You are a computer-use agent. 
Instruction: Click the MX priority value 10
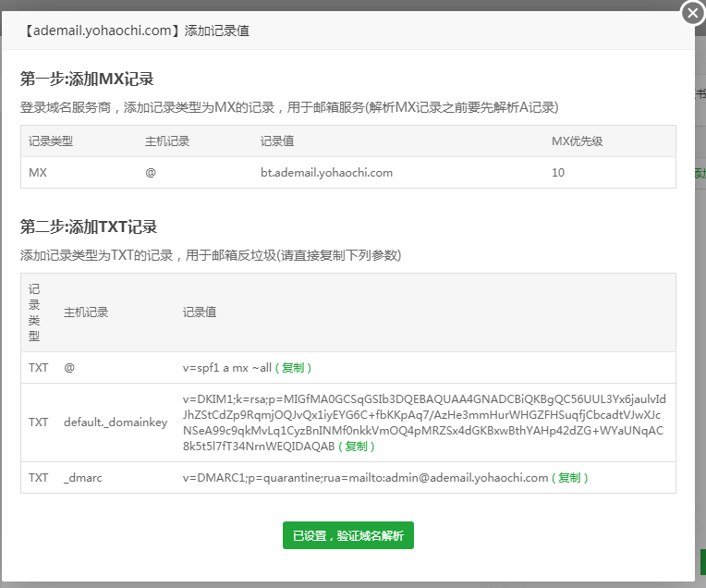(x=558, y=173)
